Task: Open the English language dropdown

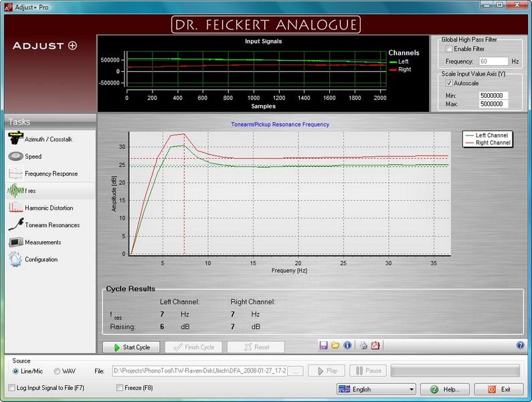Action: pos(375,389)
